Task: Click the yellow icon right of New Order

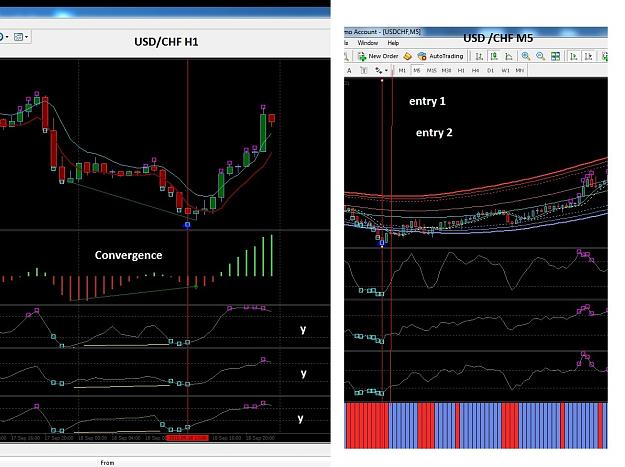Action: 407,56
